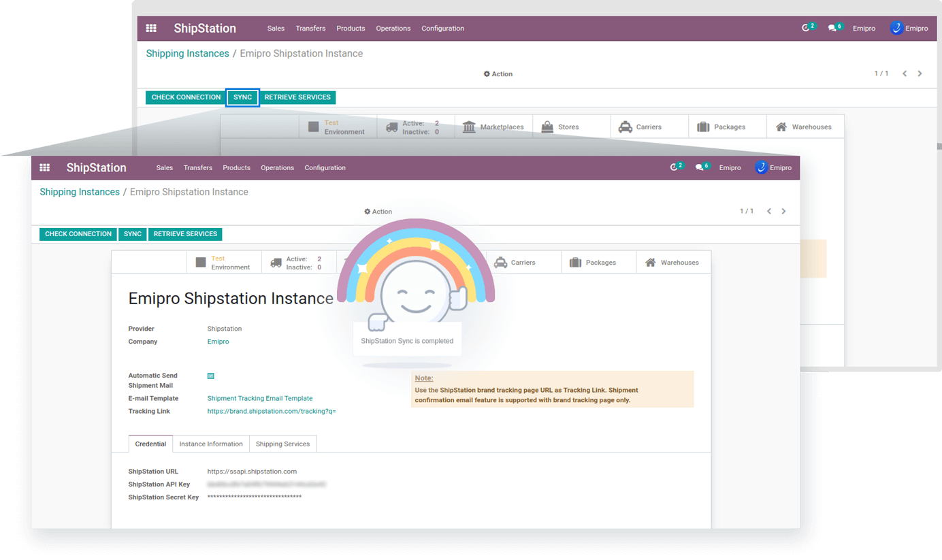
Task: Open messages chat icon in front window
Action: click(x=700, y=167)
